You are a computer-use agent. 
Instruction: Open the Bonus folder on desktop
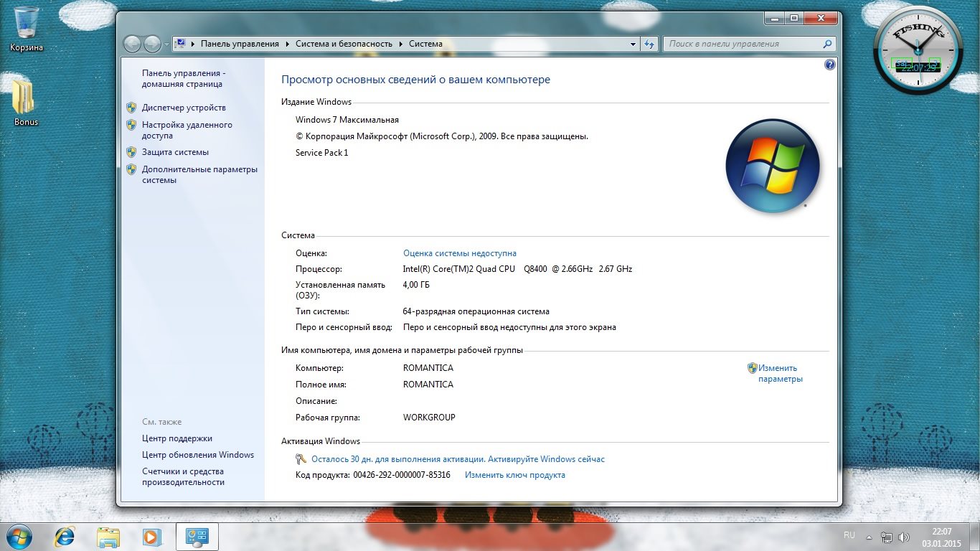26,103
